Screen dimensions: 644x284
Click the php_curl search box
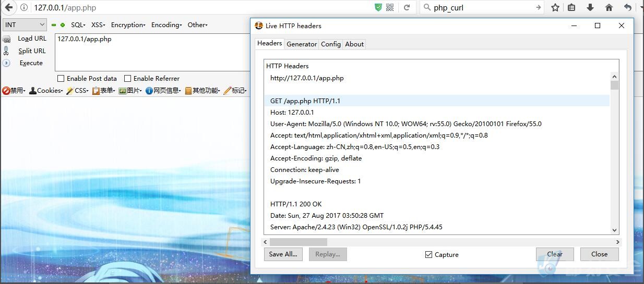pyautogui.click(x=483, y=7)
